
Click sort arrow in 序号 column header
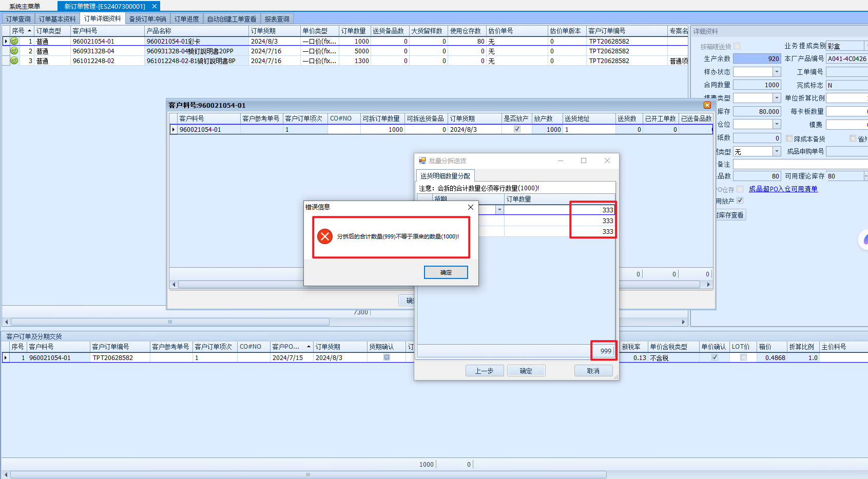tap(30, 31)
